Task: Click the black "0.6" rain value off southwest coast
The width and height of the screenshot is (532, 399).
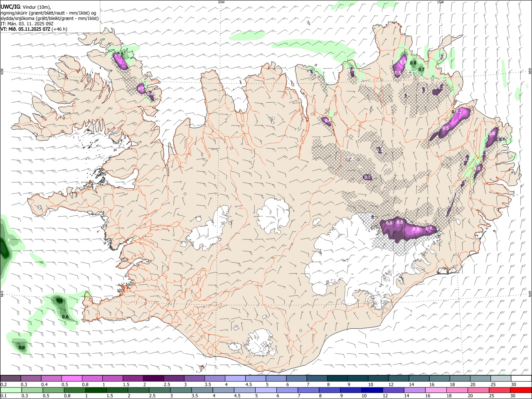Action: [65, 317]
